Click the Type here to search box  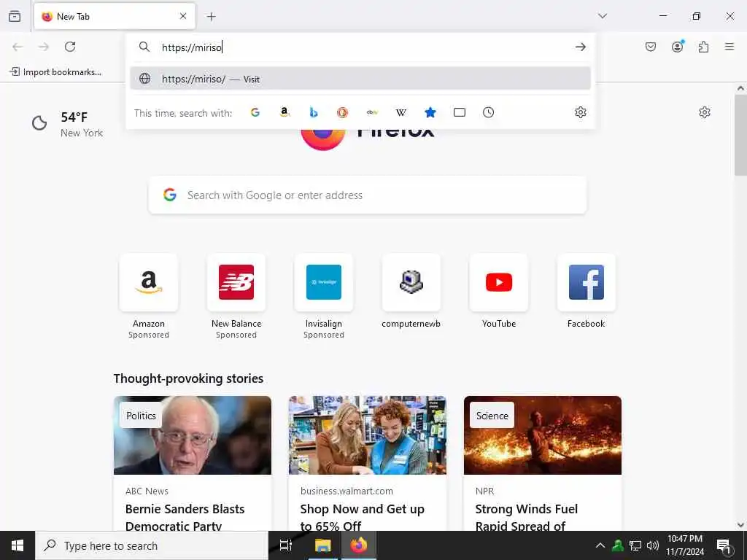(x=152, y=545)
